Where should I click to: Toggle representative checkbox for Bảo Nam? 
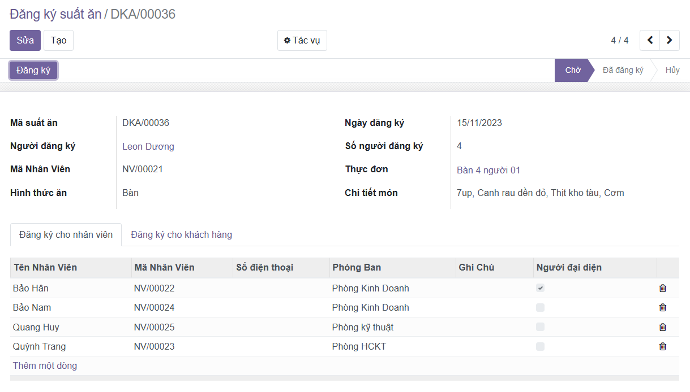click(x=540, y=308)
